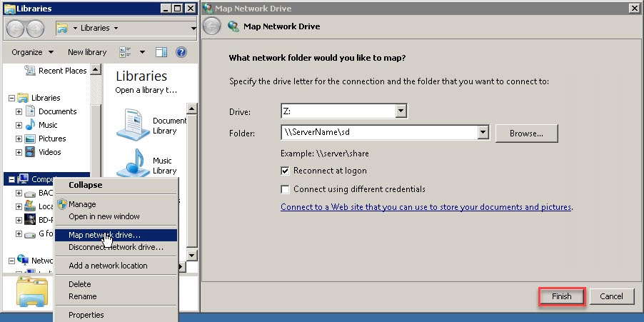The height and width of the screenshot is (322, 644).
Task: Choose Properties from the context menu
Action: 86,315
